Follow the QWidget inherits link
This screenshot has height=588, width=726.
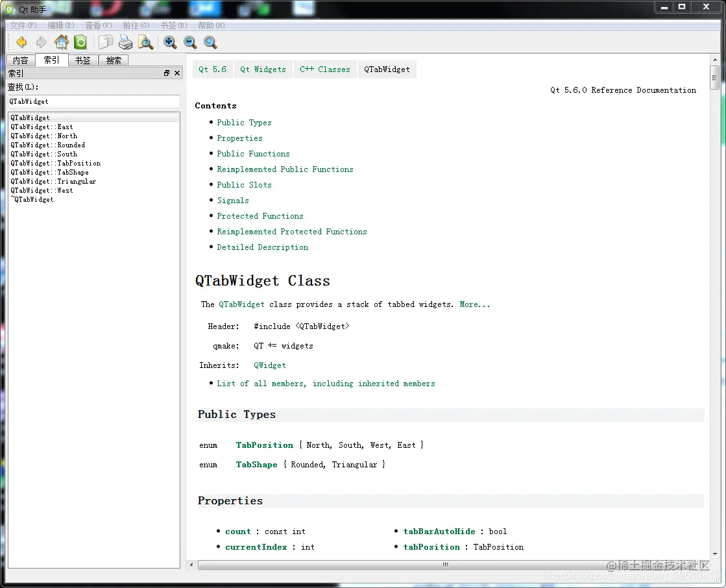point(270,365)
